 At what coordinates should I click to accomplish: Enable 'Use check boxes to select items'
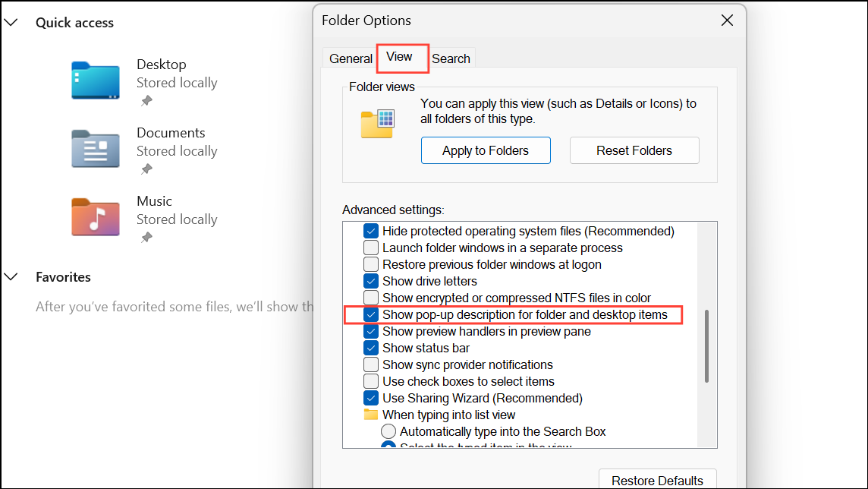pos(371,381)
